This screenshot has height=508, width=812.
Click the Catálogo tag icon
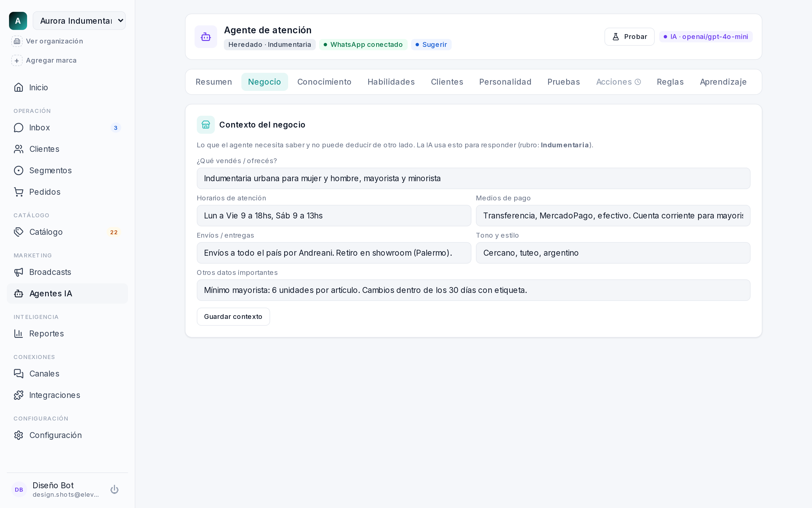pos(19,232)
